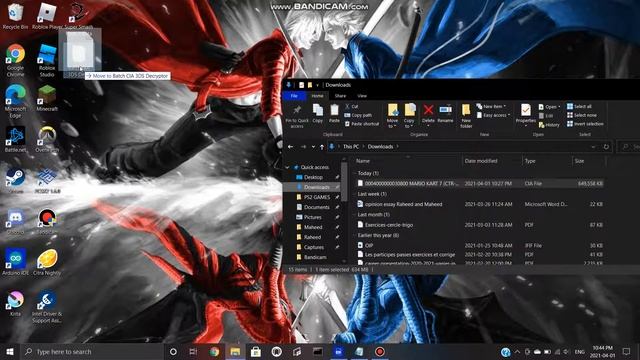Click Select none in ribbon

click(582, 115)
